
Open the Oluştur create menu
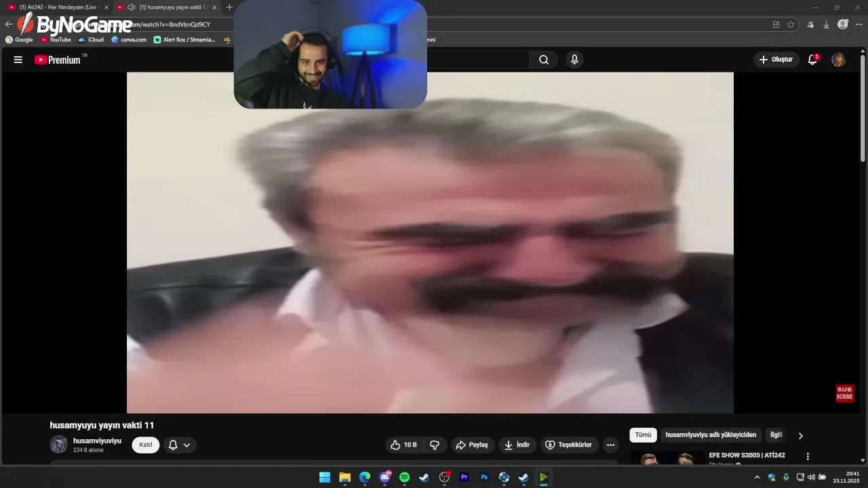(776, 60)
